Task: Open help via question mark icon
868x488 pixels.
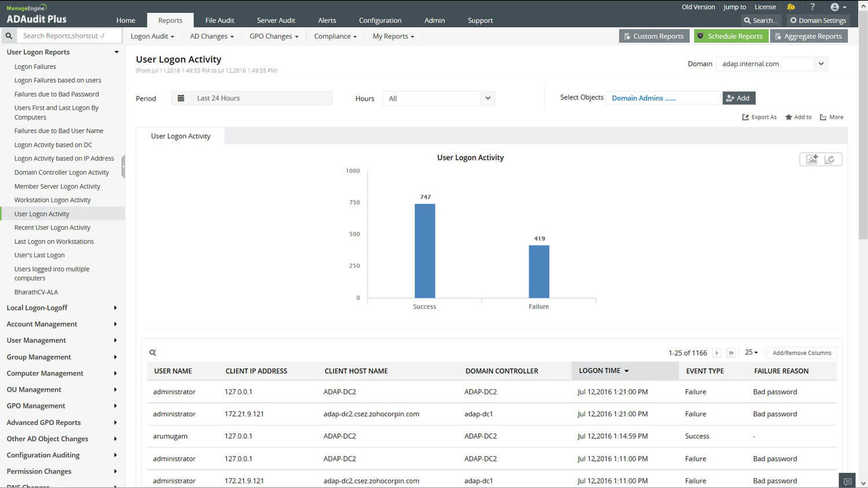Action: point(812,7)
